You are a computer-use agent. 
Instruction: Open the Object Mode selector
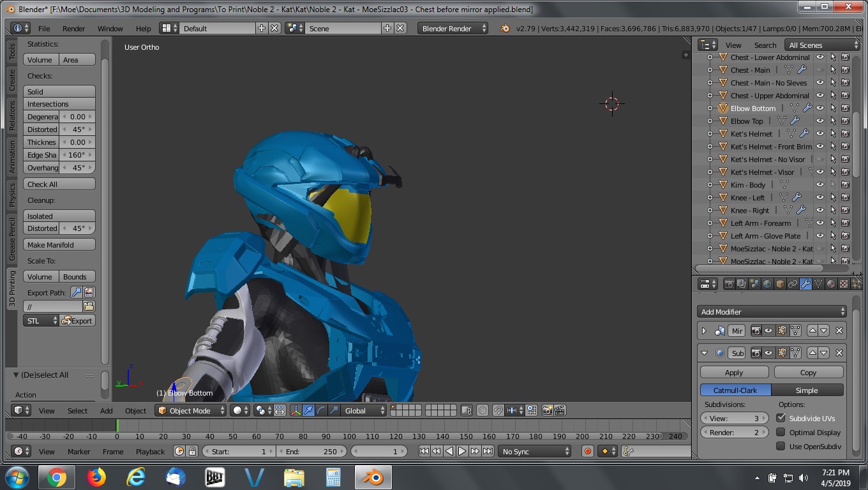click(x=191, y=410)
